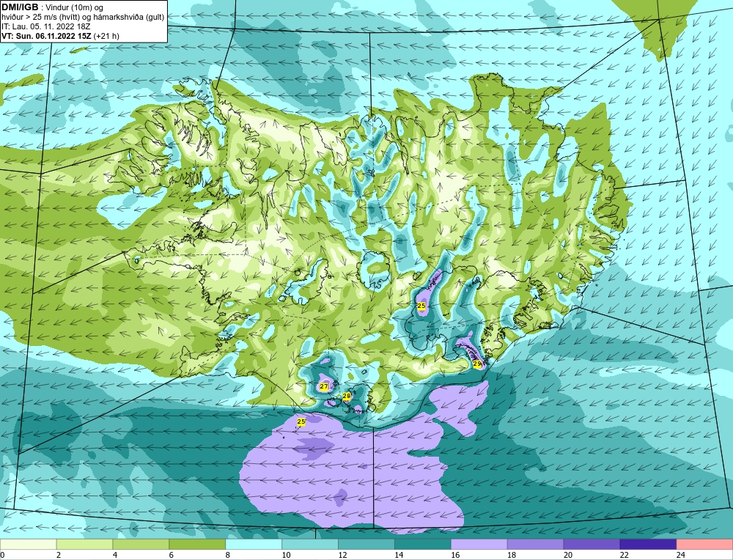Viewport: 733px width, 560px height.
Task: Click the legend value 14
Action: coord(399,555)
